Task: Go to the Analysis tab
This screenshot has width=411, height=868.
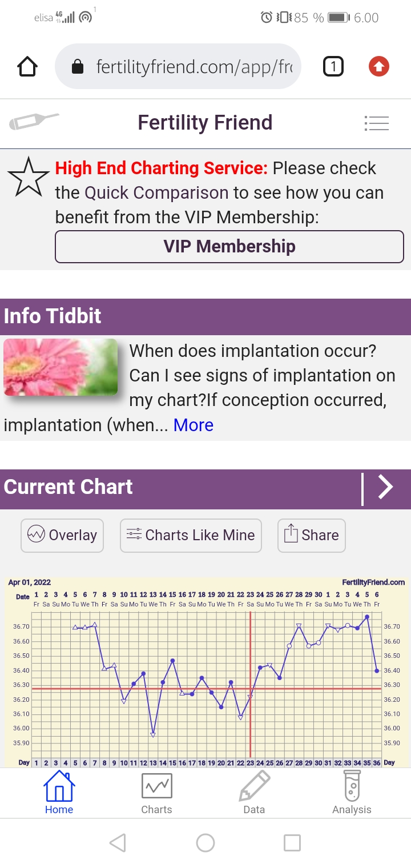Action: [352, 793]
